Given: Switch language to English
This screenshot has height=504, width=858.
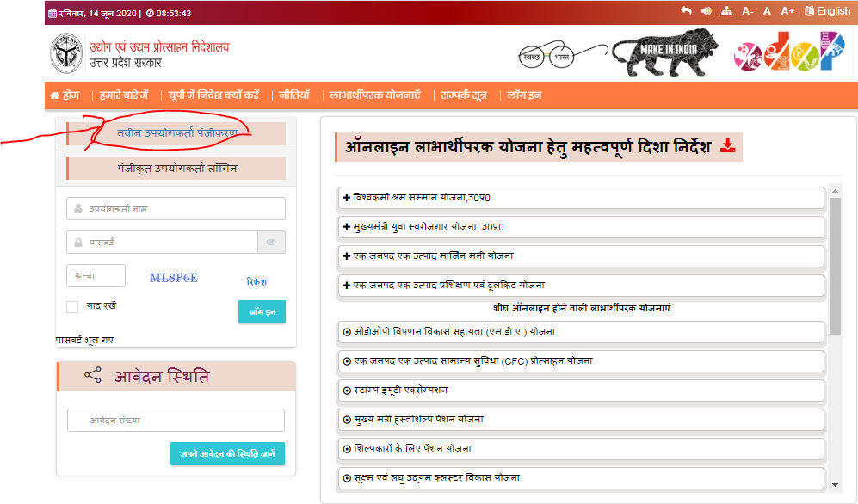Looking at the screenshot, I should point(827,11).
